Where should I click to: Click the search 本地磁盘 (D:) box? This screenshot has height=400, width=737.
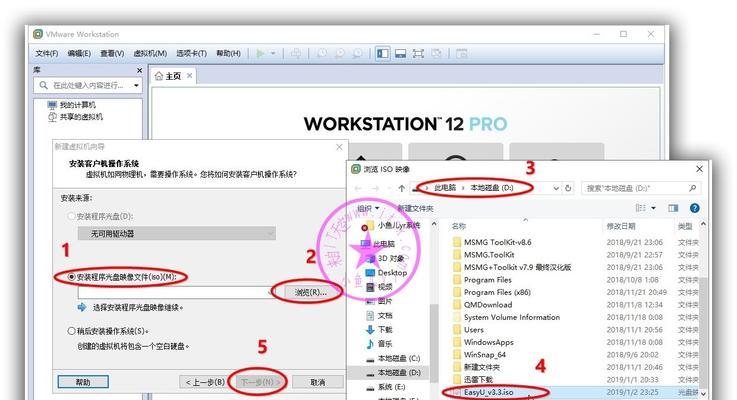click(x=641, y=188)
